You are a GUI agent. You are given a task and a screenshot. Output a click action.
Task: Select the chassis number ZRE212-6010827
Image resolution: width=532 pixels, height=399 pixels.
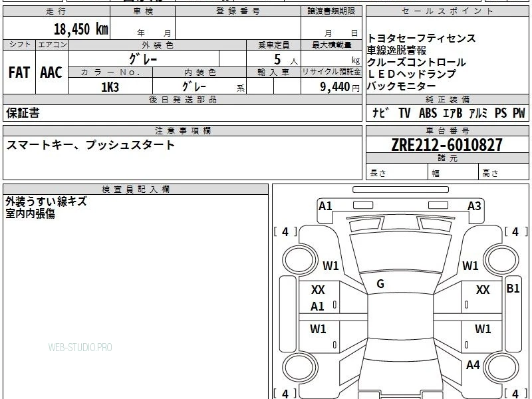(447, 145)
